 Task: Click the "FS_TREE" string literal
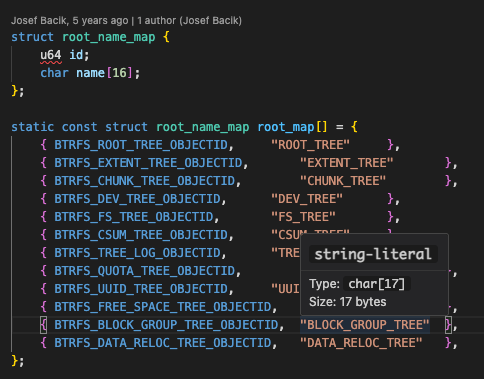[303, 217]
